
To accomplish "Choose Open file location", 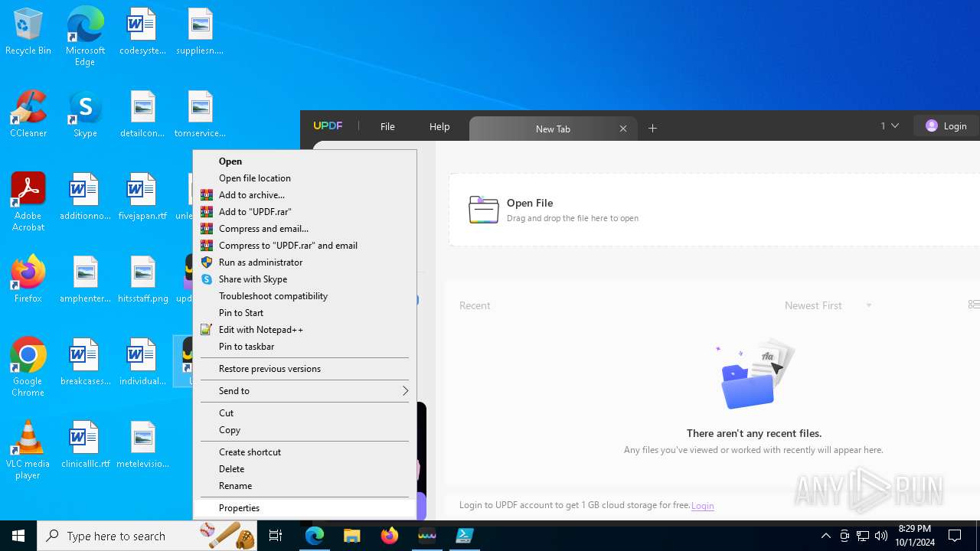I will point(305,178).
